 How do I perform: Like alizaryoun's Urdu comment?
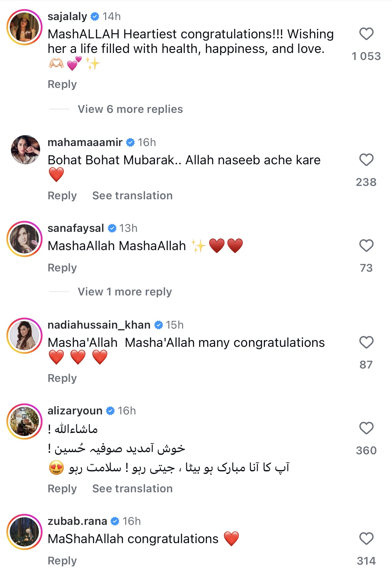366,428
